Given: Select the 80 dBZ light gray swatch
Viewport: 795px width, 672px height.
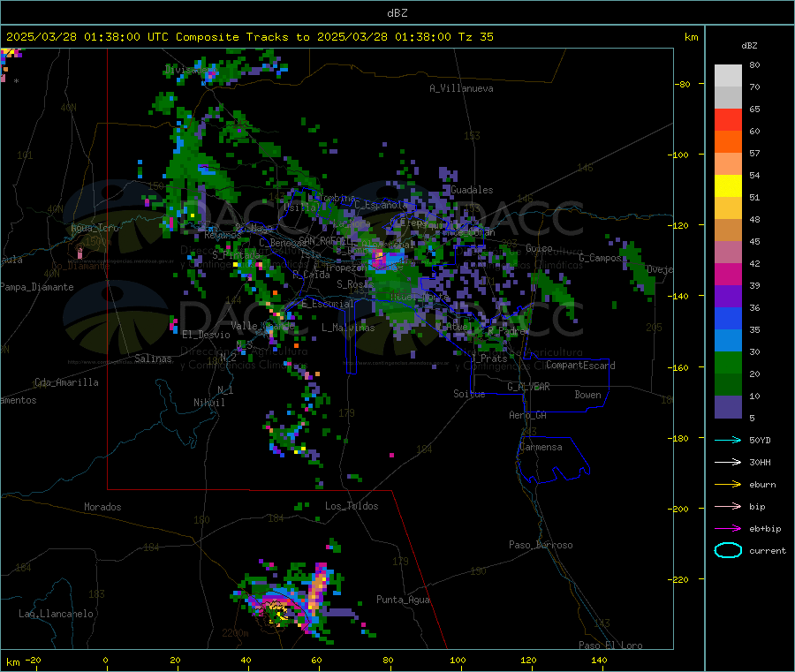Looking at the screenshot, I should (728, 76).
